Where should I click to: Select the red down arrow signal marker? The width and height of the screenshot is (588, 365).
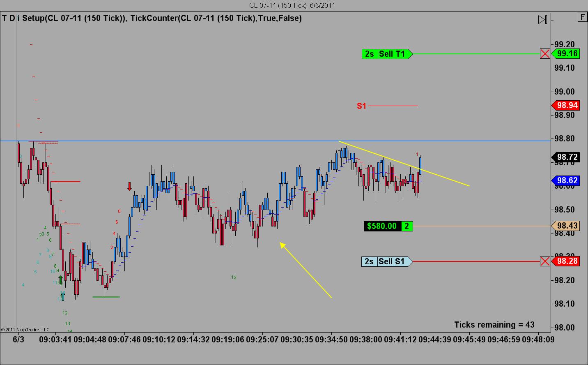(x=130, y=187)
